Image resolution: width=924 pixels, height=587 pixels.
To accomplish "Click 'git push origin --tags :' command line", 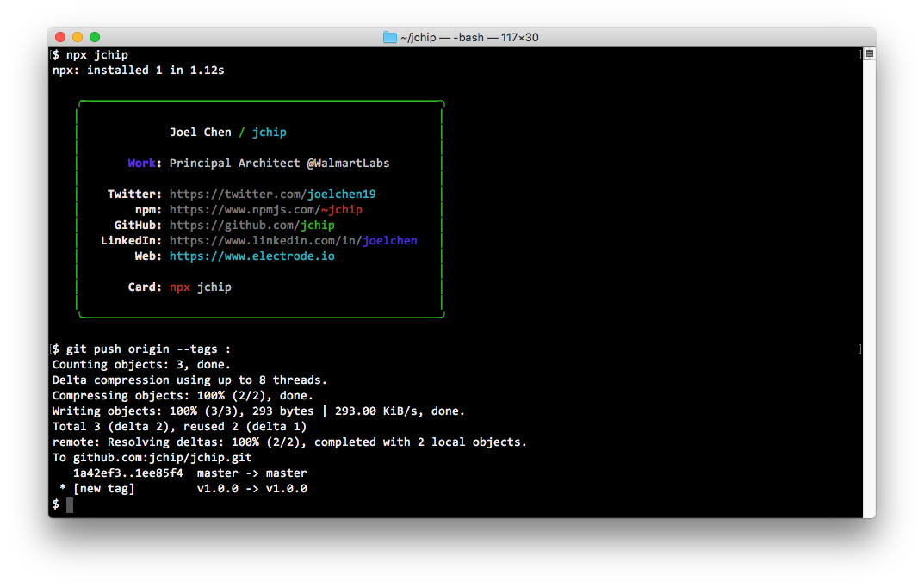I will pos(141,349).
